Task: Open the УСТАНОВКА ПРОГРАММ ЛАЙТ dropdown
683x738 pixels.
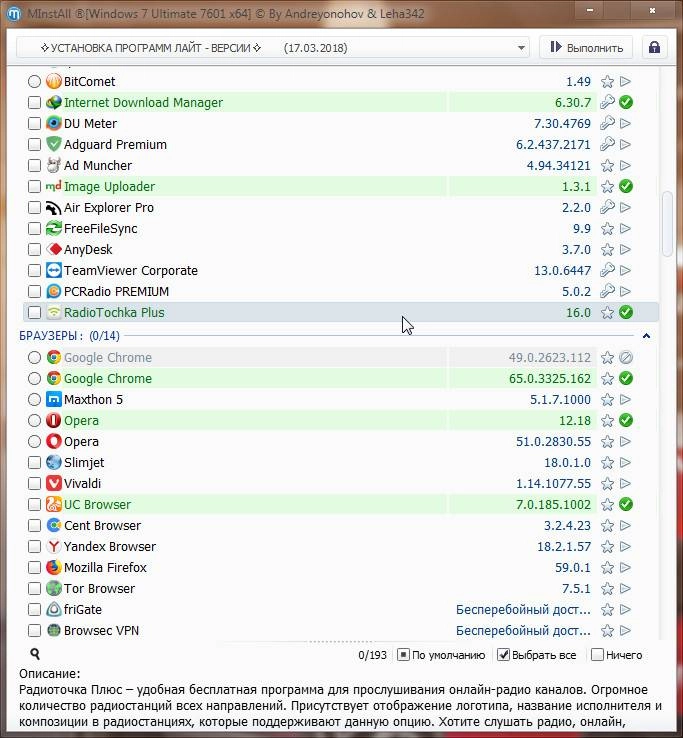Action: point(273,48)
